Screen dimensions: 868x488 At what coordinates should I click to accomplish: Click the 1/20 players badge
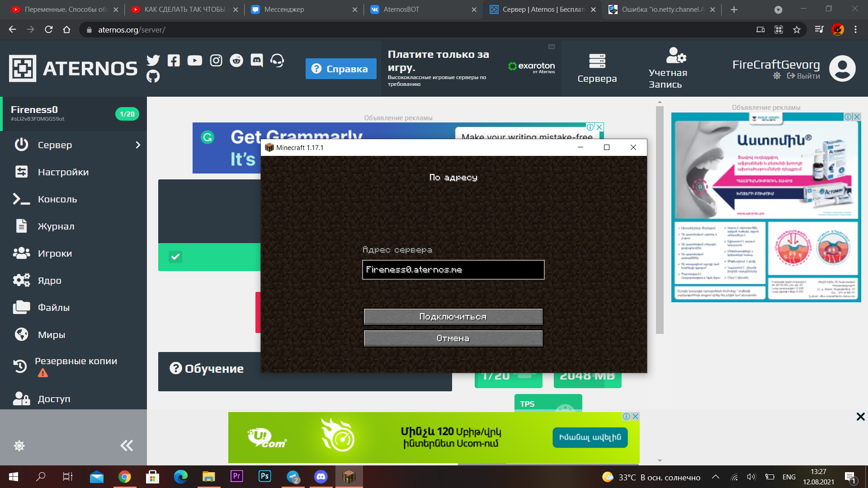[127, 114]
